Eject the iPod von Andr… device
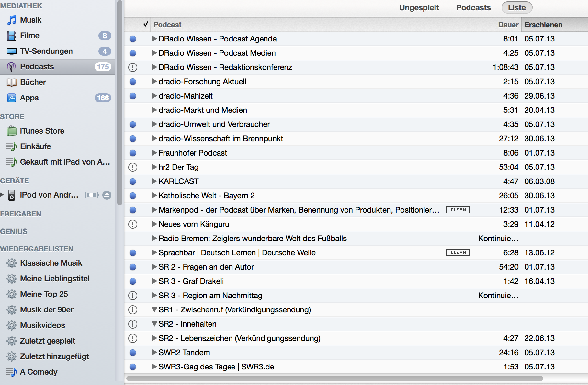The height and width of the screenshot is (385, 588). point(107,195)
